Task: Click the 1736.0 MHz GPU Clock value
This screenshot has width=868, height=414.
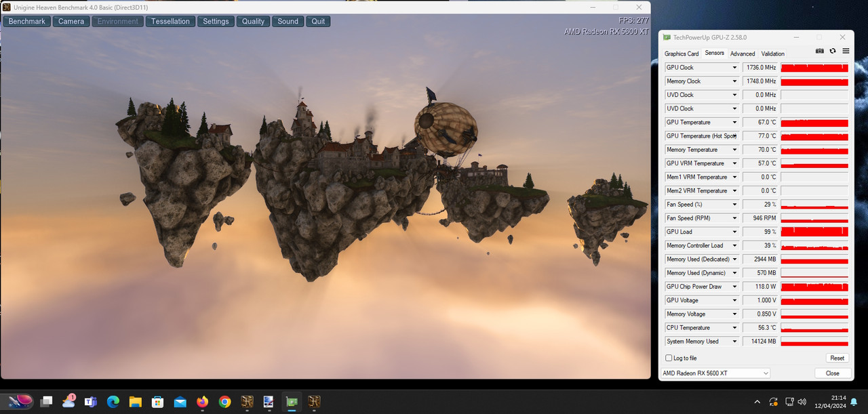Action: [760, 68]
